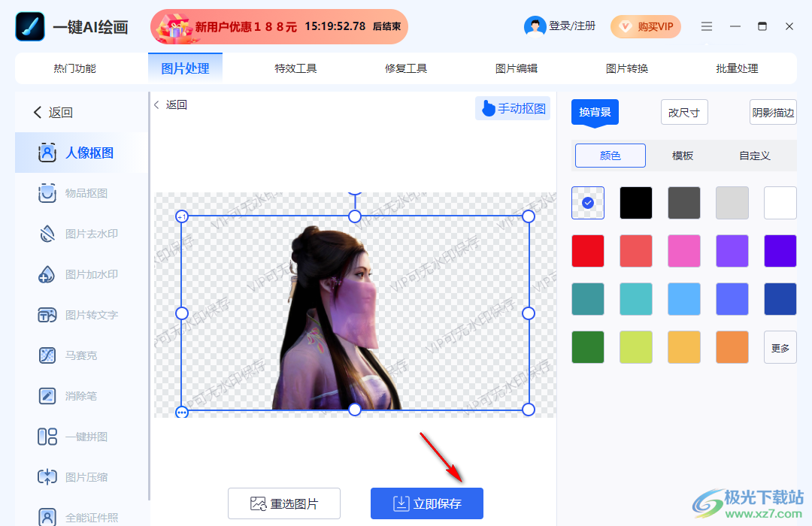Pick the black background color
Screen dimensions: 812x526
(x=636, y=203)
